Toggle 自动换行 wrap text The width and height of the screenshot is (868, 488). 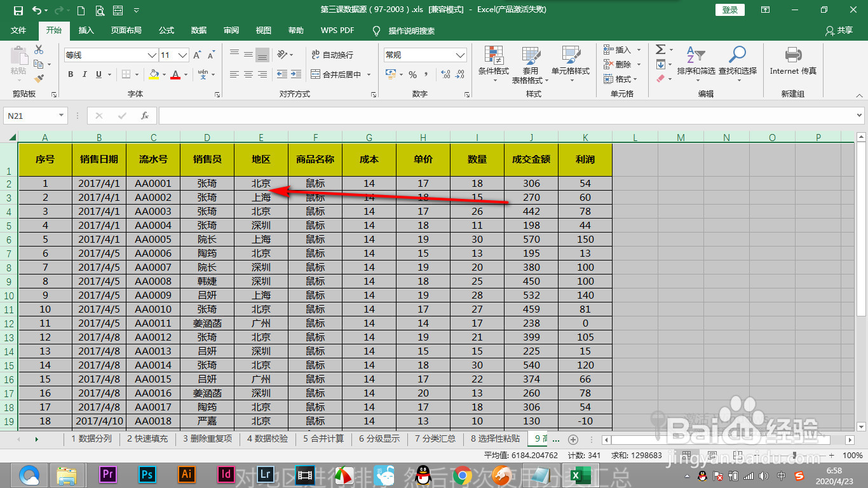[x=337, y=55]
